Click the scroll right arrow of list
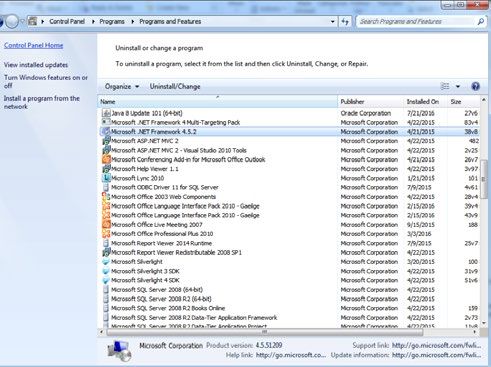The height and width of the screenshot is (367, 491). [x=475, y=332]
